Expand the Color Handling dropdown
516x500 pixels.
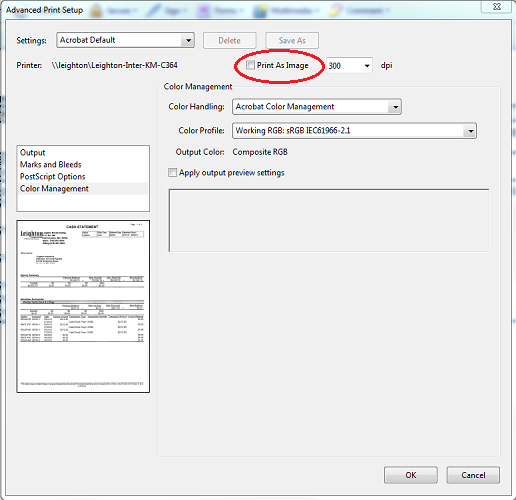pos(317,107)
